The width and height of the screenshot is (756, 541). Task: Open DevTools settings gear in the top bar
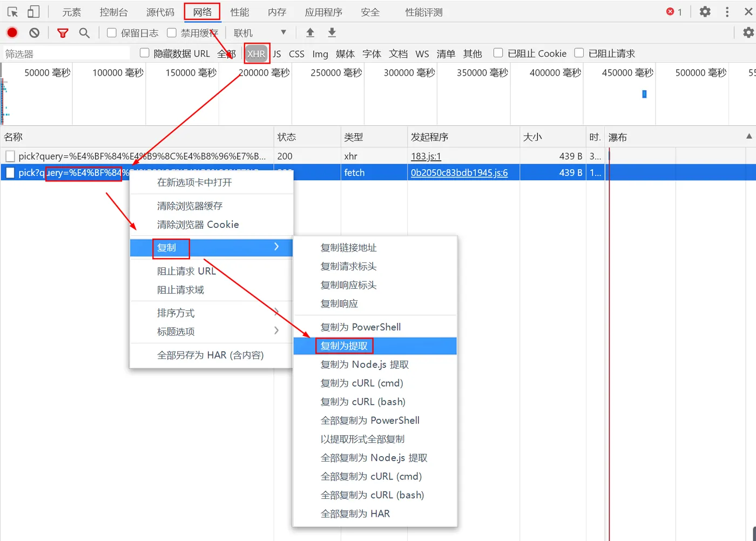tap(705, 12)
